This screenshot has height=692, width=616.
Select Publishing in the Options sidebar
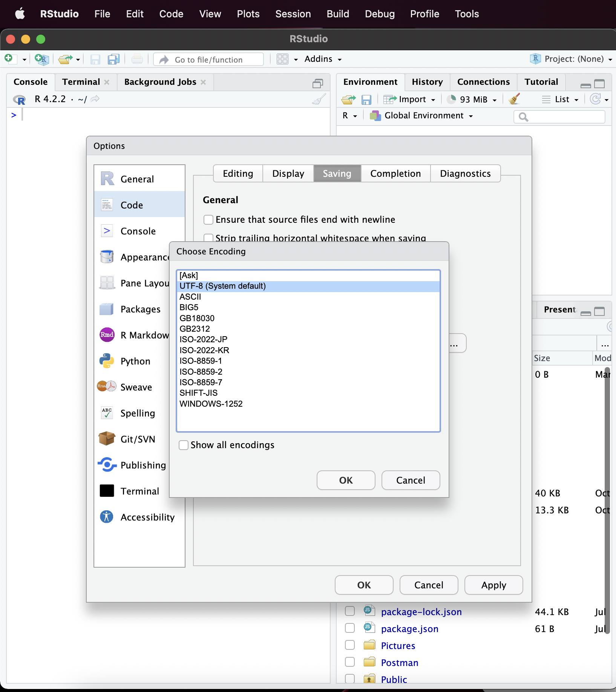(x=132, y=465)
